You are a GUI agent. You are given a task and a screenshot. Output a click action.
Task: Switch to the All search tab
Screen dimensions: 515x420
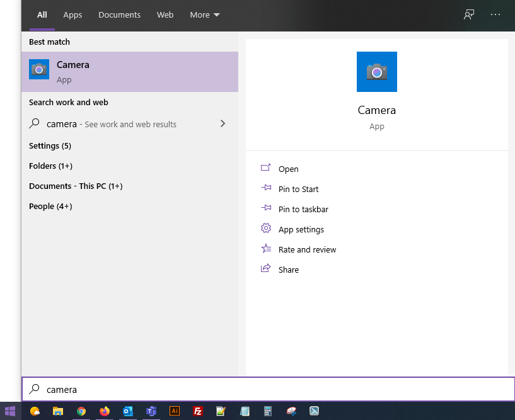coord(42,15)
